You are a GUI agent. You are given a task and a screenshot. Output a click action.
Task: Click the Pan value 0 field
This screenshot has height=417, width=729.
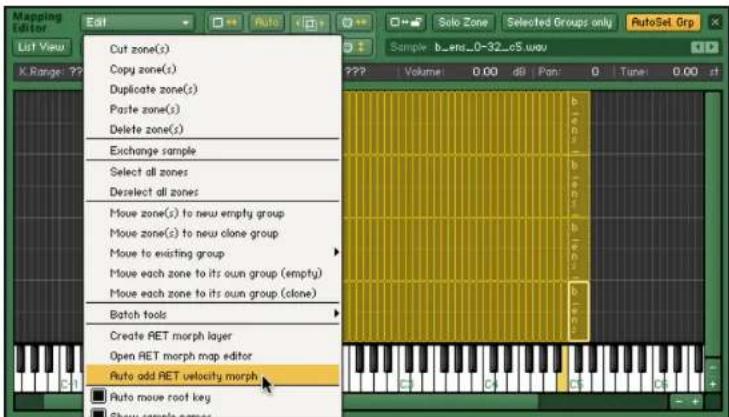[x=595, y=72]
